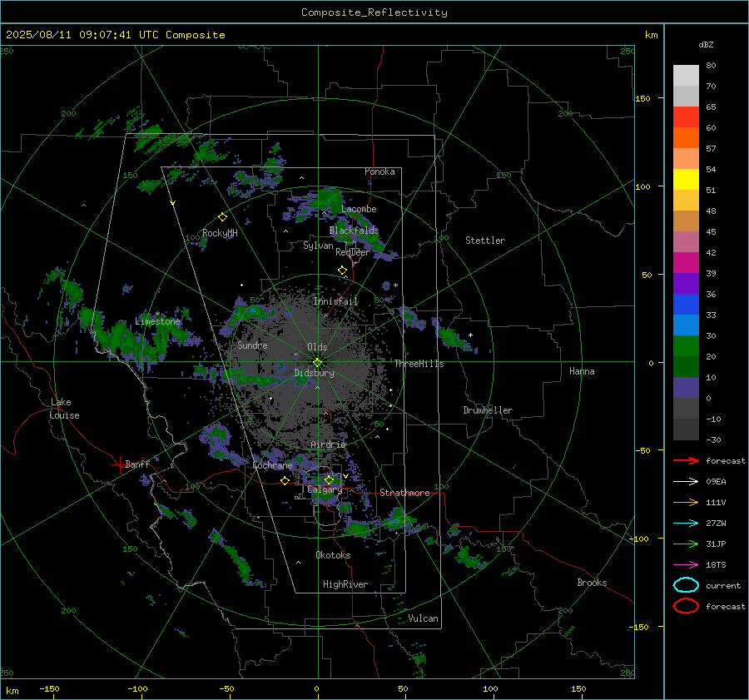Click the RedDeer city label
Viewport: 749px width, 700px height.
tap(353, 252)
